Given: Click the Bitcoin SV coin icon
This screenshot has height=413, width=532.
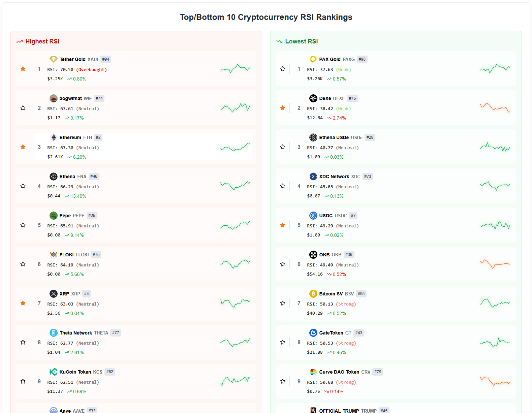Looking at the screenshot, I should [313, 294].
